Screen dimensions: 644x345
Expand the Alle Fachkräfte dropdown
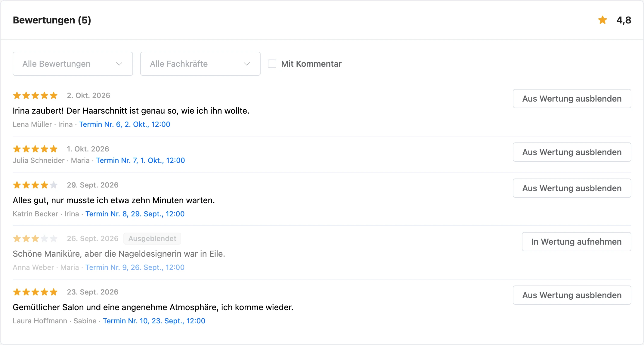click(x=200, y=64)
